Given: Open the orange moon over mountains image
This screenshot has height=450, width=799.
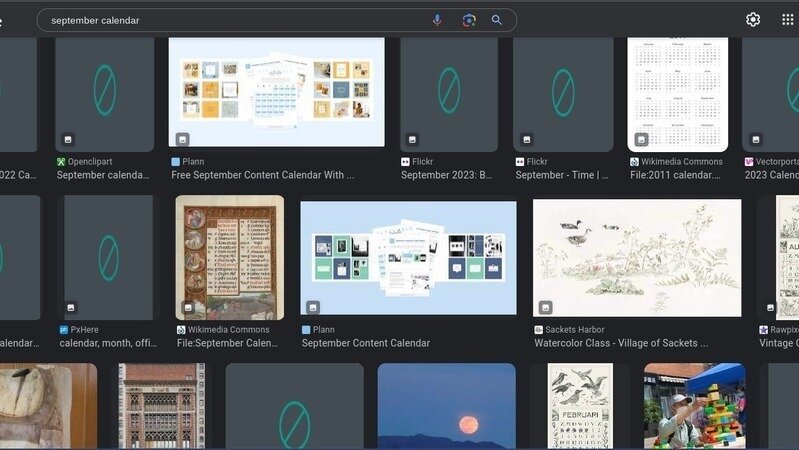Looking at the screenshot, I should pos(446,406).
